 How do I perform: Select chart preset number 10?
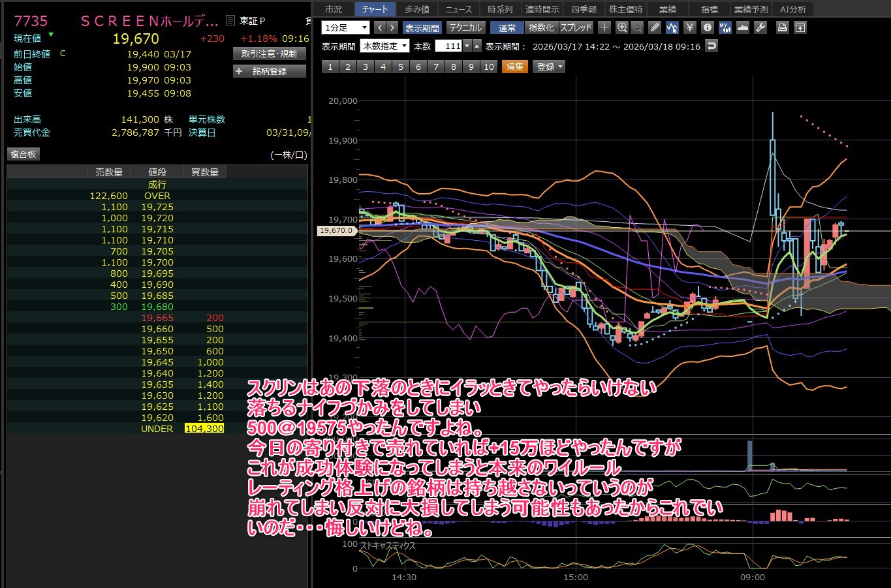[x=489, y=67]
